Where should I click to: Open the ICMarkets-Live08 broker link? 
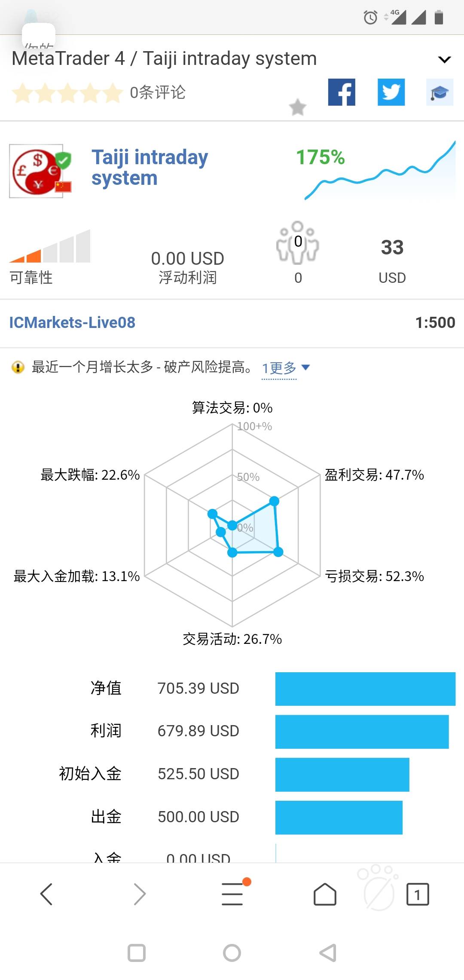coord(72,322)
